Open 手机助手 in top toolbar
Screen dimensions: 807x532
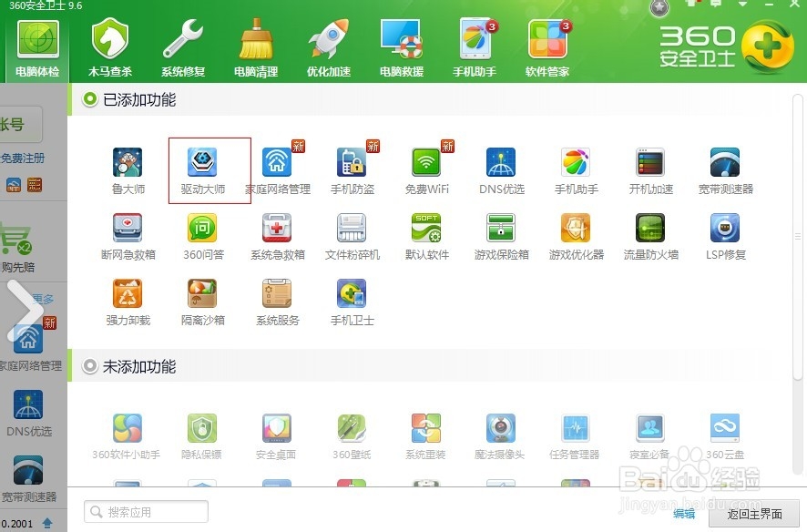pos(475,49)
